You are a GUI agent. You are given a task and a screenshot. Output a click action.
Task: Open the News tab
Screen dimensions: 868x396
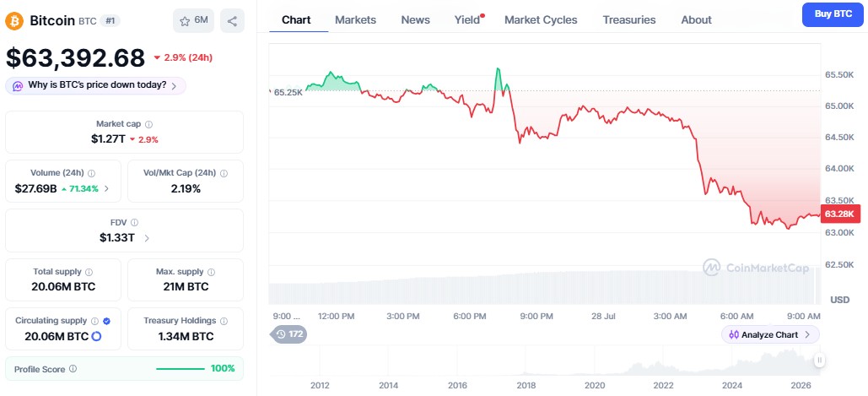pos(415,20)
